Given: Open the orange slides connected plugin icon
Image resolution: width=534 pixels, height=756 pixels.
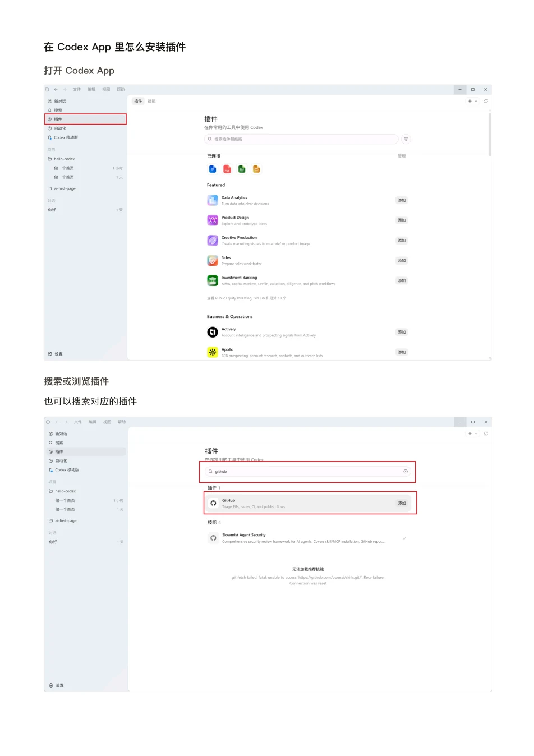Looking at the screenshot, I should [x=256, y=169].
